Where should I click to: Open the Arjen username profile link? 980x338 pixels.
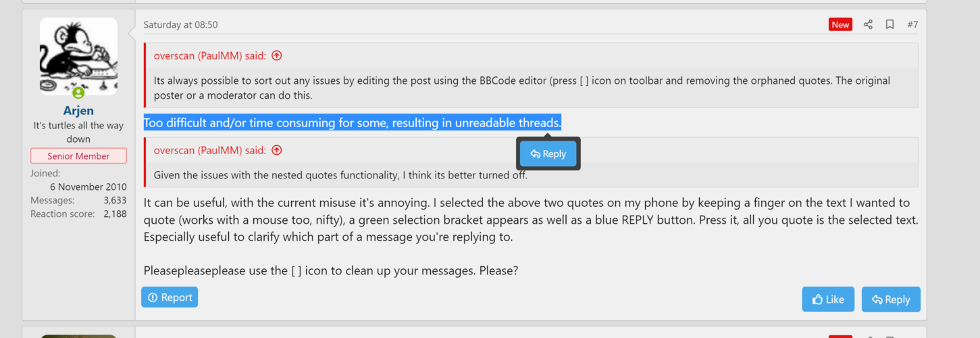pyautogui.click(x=78, y=110)
